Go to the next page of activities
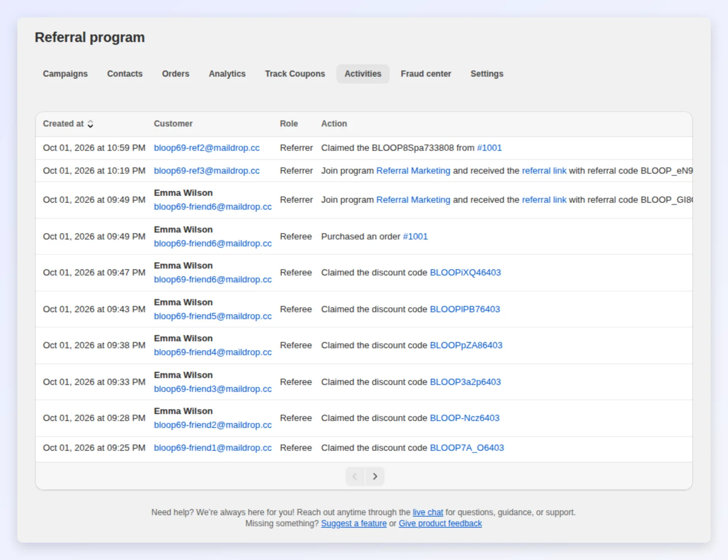Viewport: 728px width, 560px height. (x=375, y=476)
